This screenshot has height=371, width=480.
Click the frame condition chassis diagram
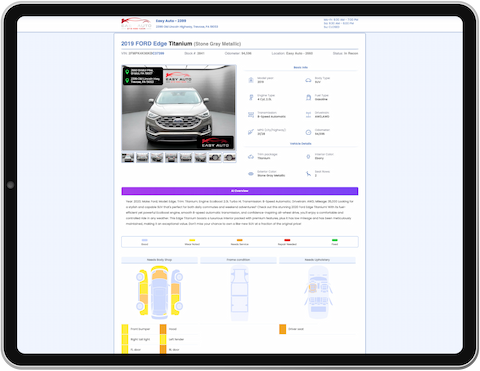(239, 293)
